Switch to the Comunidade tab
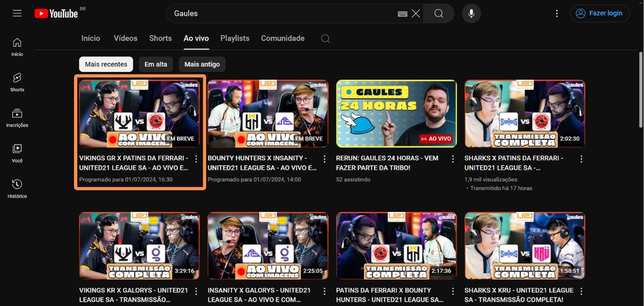Viewport: 644px width, 306px height. (283, 38)
